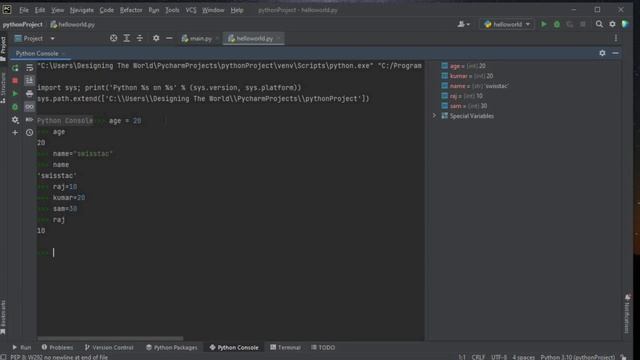This screenshot has height=360, width=640.
Task: Click Python interpreter status bar entry
Action: click(578, 357)
